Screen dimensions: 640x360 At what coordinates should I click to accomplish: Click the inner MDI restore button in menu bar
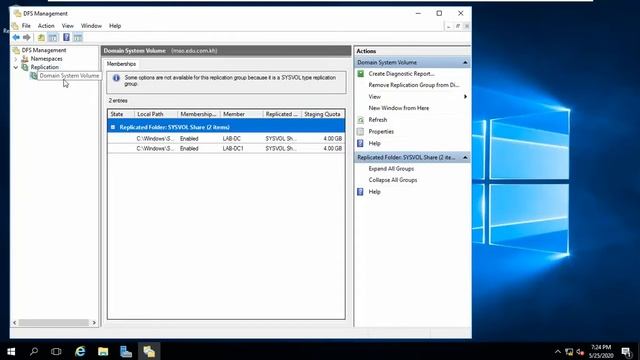pyautogui.click(x=458, y=26)
